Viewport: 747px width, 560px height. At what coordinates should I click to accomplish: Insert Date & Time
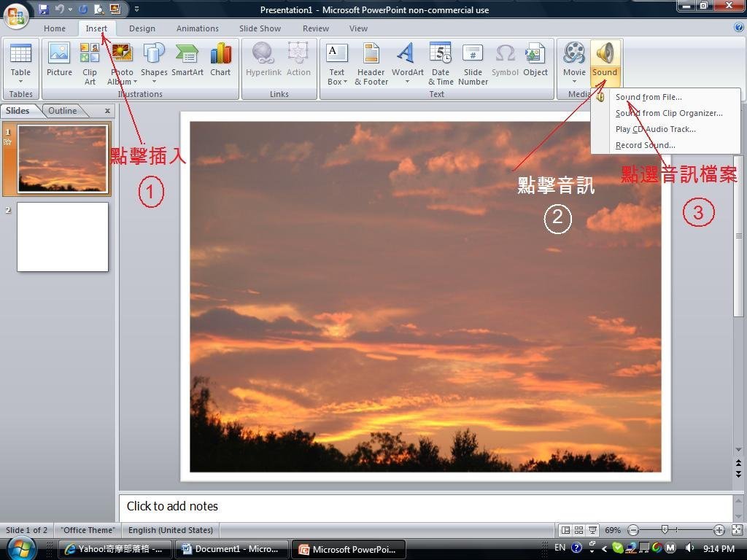pyautogui.click(x=441, y=64)
